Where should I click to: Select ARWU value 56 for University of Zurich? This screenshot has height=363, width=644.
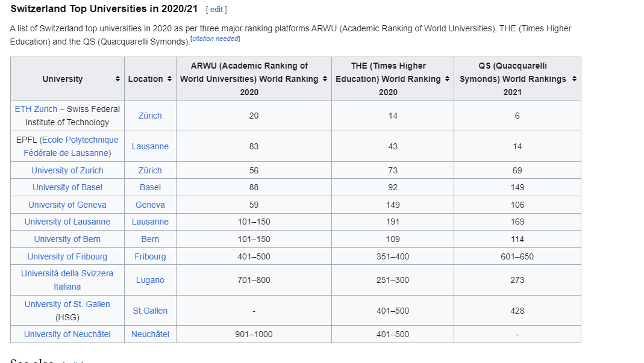(254, 170)
